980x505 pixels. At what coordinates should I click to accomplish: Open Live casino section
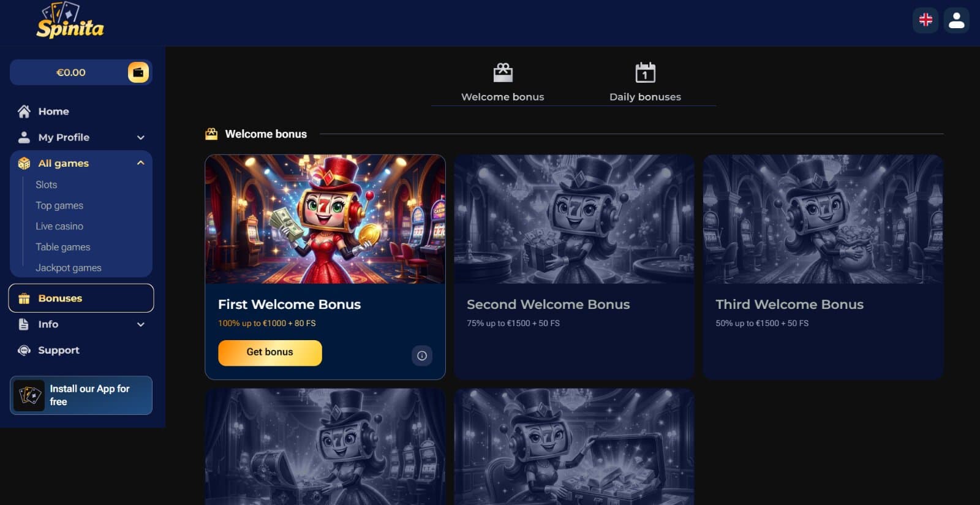point(59,226)
